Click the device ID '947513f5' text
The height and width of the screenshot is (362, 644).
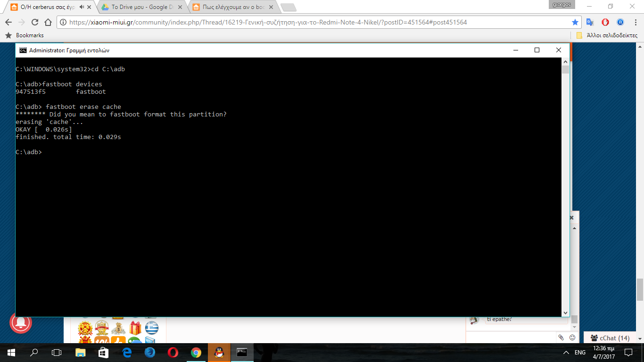click(31, 92)
